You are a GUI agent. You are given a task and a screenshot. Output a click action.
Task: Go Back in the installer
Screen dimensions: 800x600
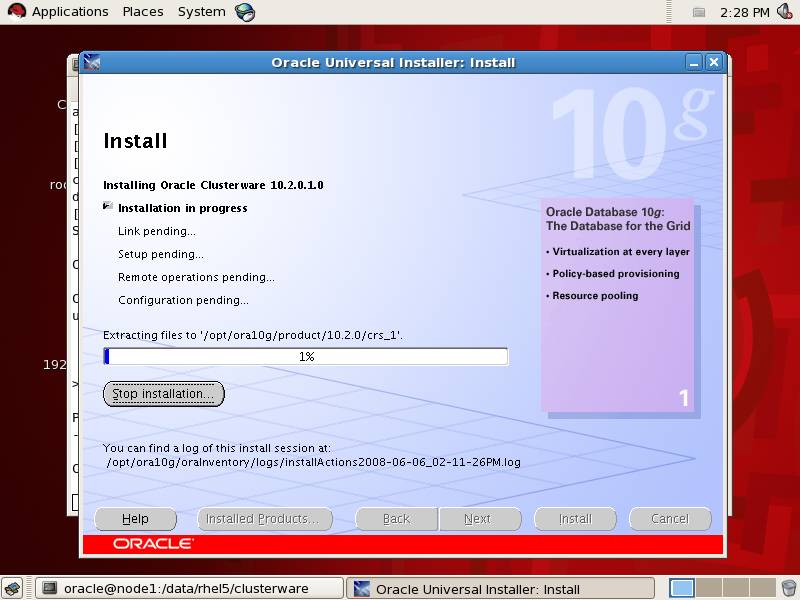(396, 519)
